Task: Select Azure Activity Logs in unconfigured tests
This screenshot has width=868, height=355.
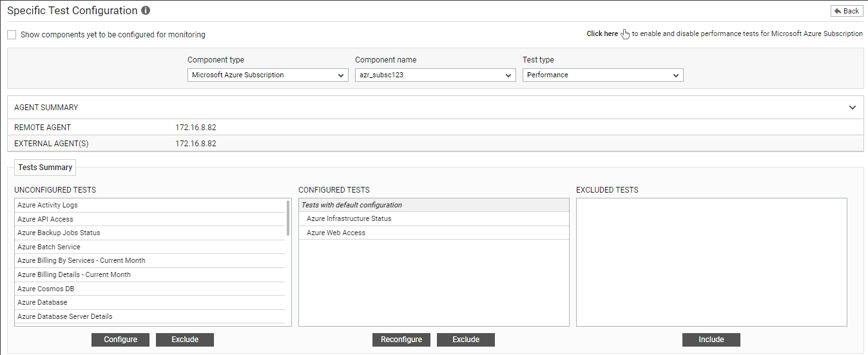Action: tap(149, 205)
